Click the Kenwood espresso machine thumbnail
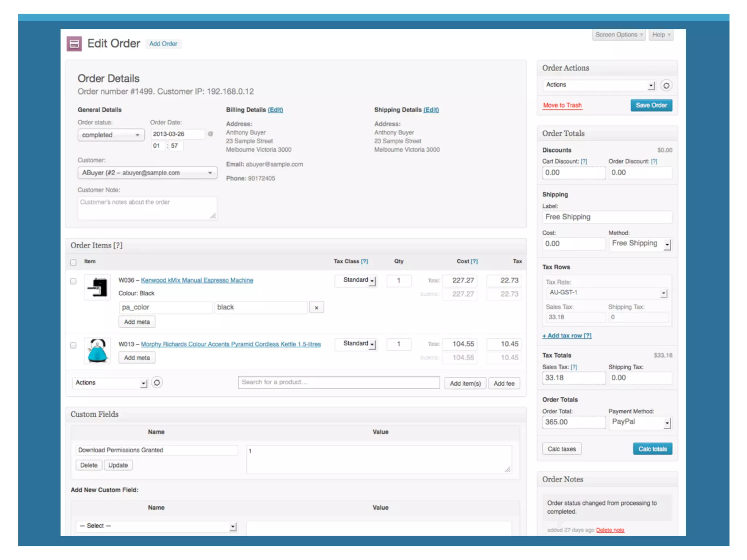The width and height of the screenshot is (747, 560). 97,287
